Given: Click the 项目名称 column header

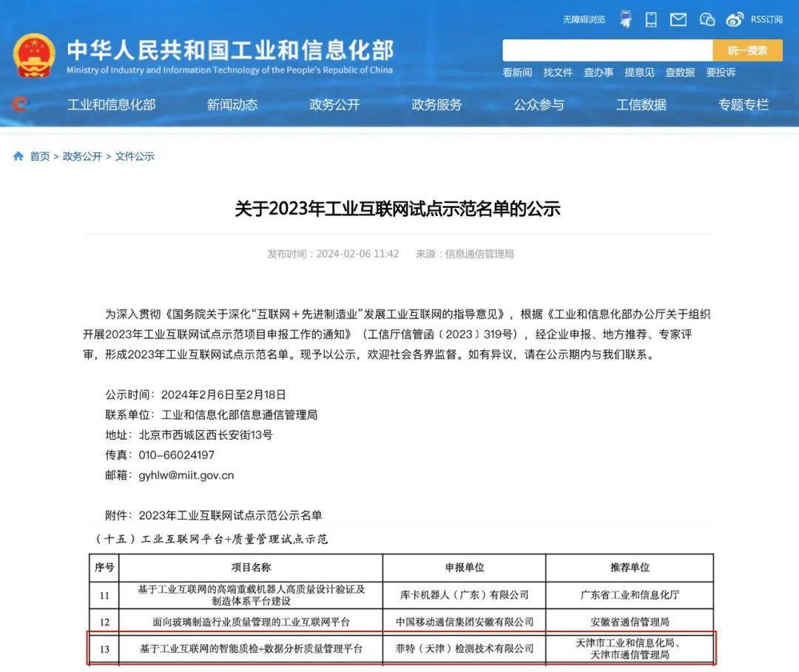Looking at the screenshot, I should click(251, 568).
